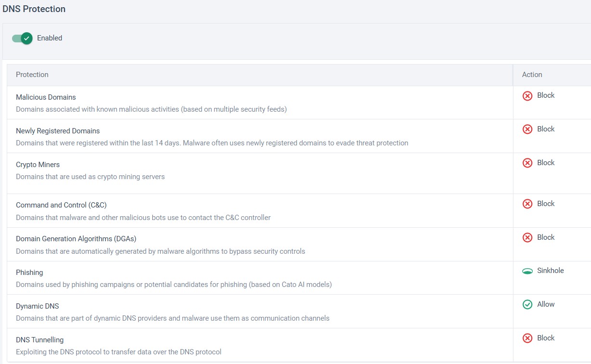Click the Protection column header
The height and width of the screenshot is (364, 591).
click(32, 75)
